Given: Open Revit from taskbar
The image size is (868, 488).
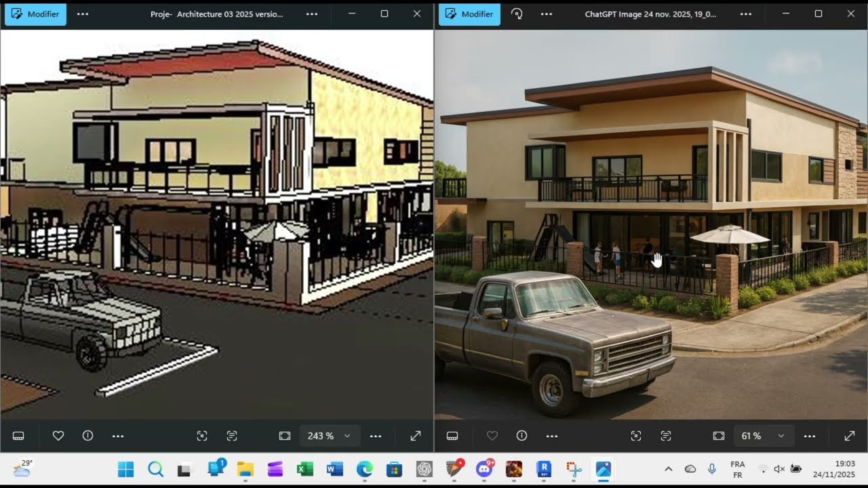Looking at the screenshot, I should (544, 469).
